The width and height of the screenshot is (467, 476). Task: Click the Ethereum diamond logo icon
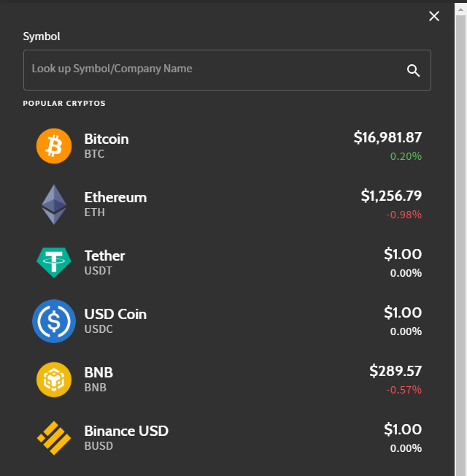tap(53, 204)
